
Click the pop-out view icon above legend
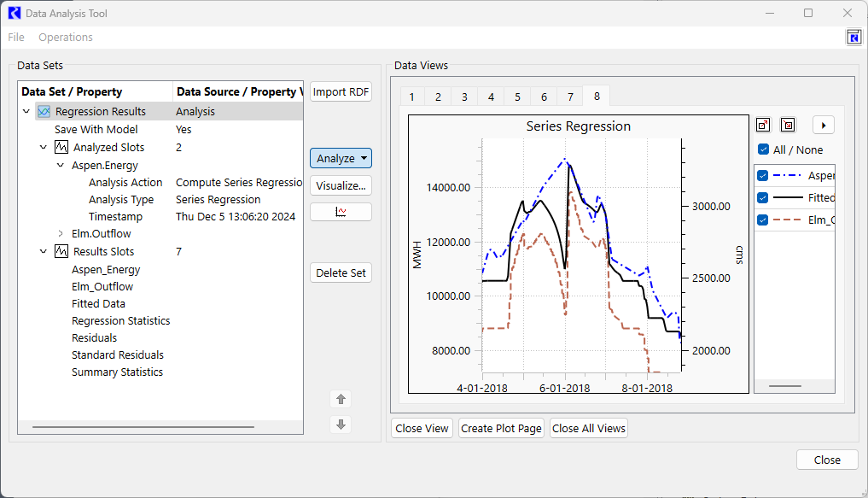[x=764, y=126]
